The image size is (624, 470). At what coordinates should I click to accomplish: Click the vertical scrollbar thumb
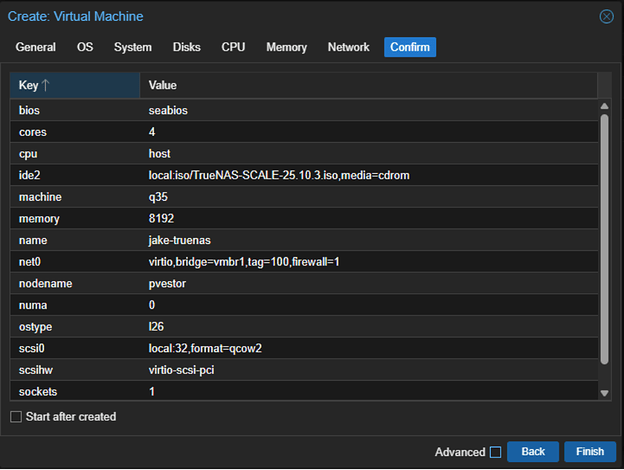[x=604, y=240]
